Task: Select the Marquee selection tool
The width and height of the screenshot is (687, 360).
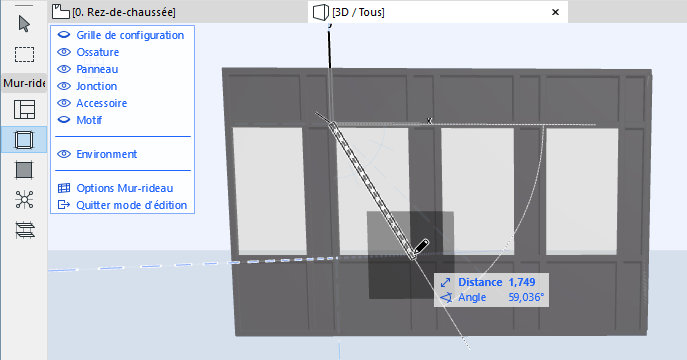Action: 24,54
